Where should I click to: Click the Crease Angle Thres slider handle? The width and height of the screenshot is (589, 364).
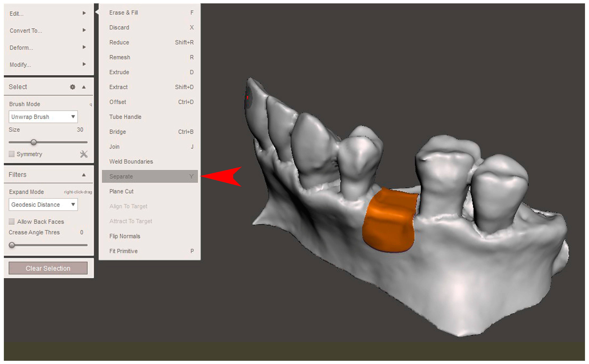pos(12,245)
